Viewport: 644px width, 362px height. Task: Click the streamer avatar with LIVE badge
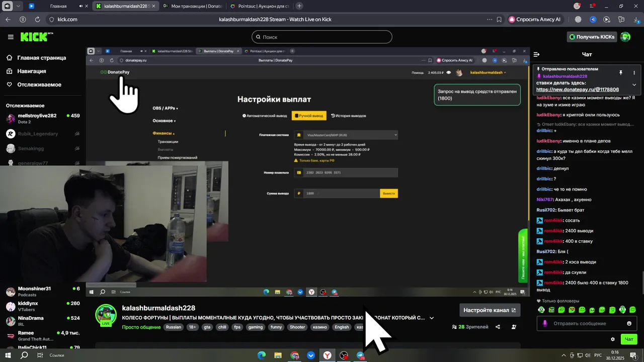click(x=106, y=316)
